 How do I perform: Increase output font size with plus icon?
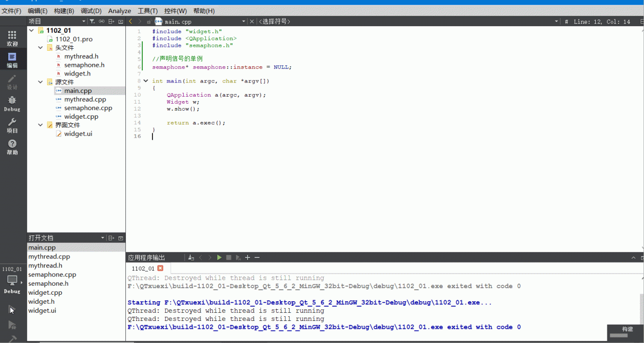[248, 258]
